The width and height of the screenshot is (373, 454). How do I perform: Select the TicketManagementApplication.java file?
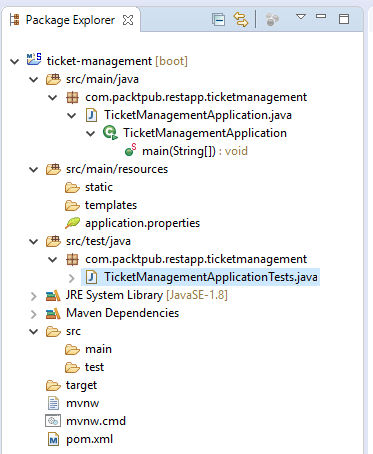point(189,115)
